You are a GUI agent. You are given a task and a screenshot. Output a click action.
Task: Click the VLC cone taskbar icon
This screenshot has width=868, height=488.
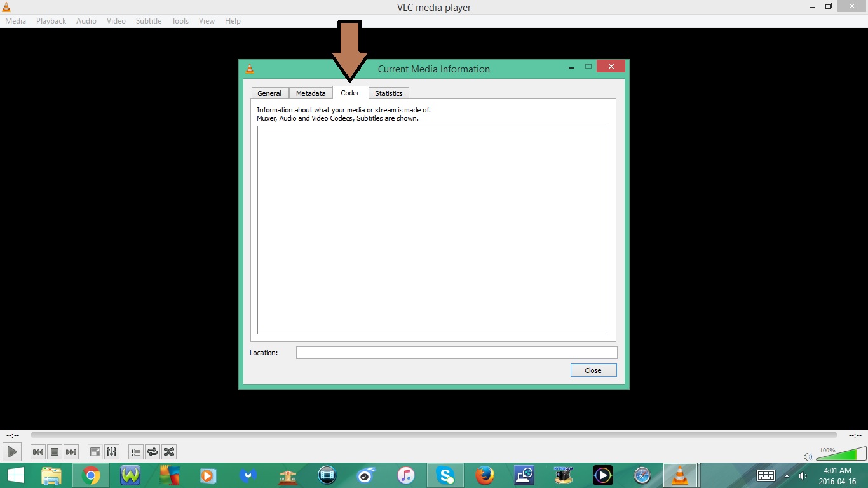[681, 475]
